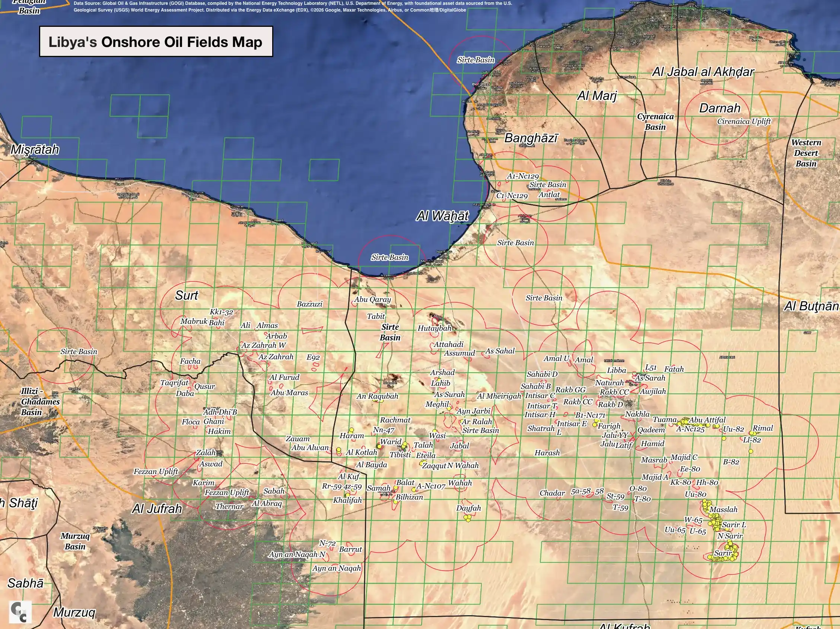Click the Sarir L field label

pyautogui.click(x=734, y=525)
